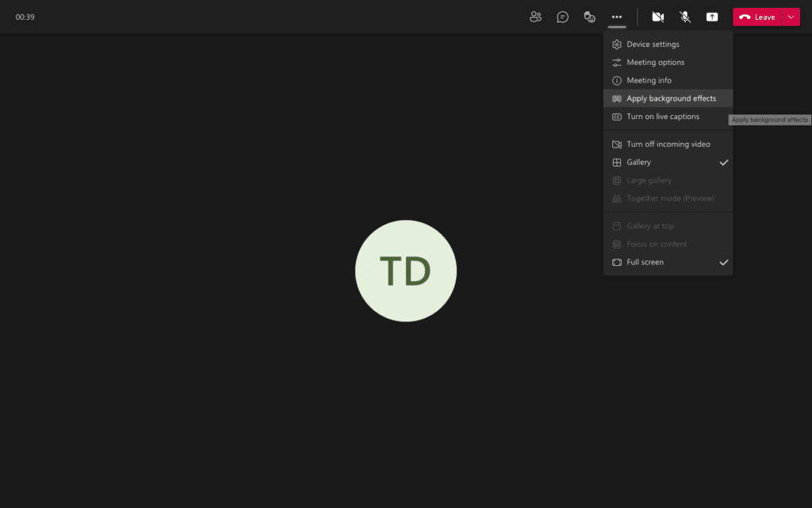
Task: Toggle Gallery view checkmark
Action: coord(724,162)
